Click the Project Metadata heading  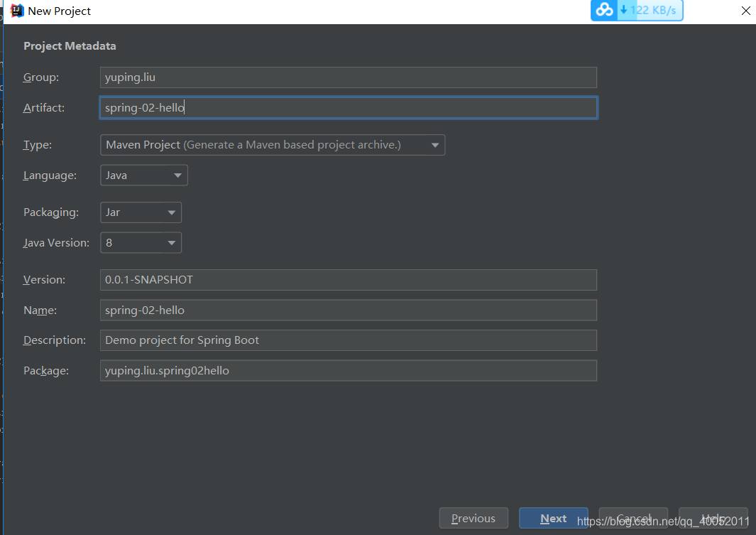70,46
